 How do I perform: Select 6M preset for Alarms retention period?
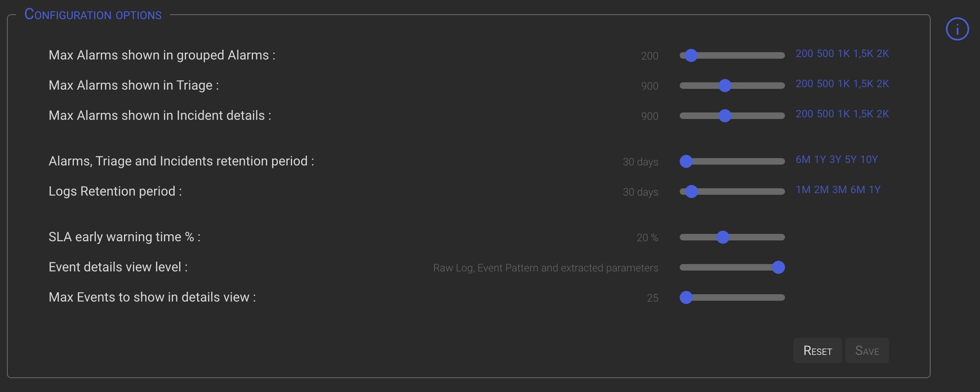803,160
